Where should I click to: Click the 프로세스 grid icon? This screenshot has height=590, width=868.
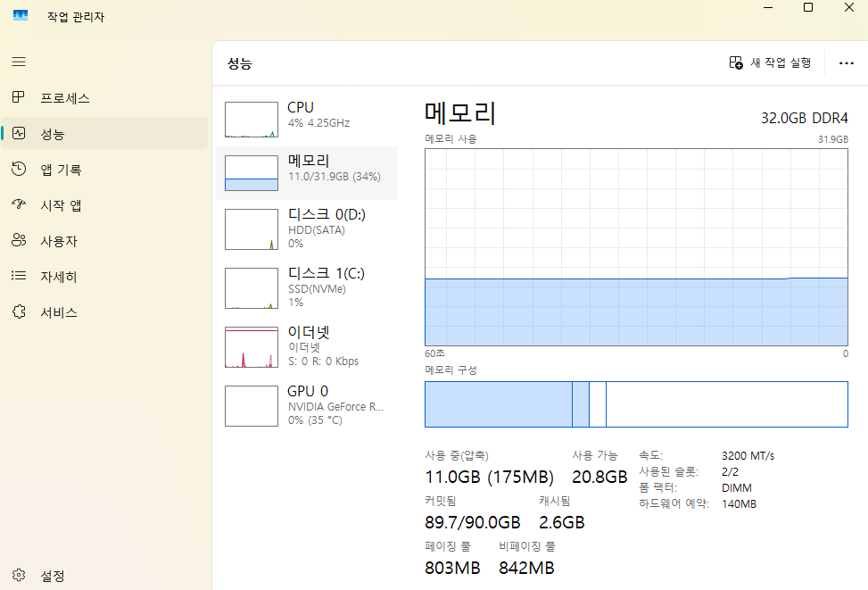[18, 97]
